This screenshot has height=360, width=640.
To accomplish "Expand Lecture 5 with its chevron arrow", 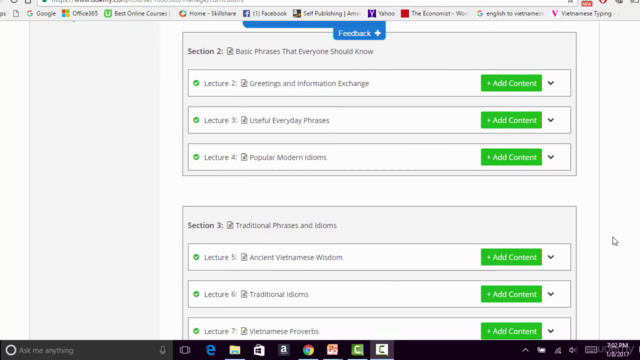I will (551, 257).
